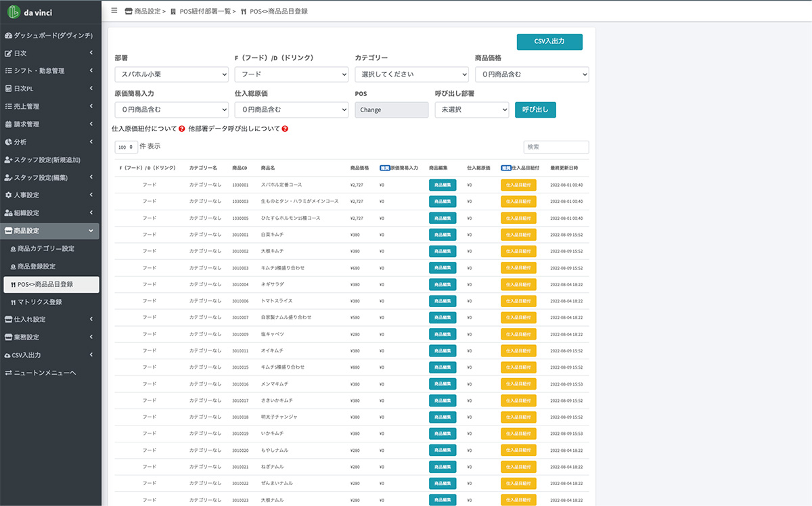Change the 100 件 表示 page size selector
Screen dimensions: 812x506
(x=127, y=147)
